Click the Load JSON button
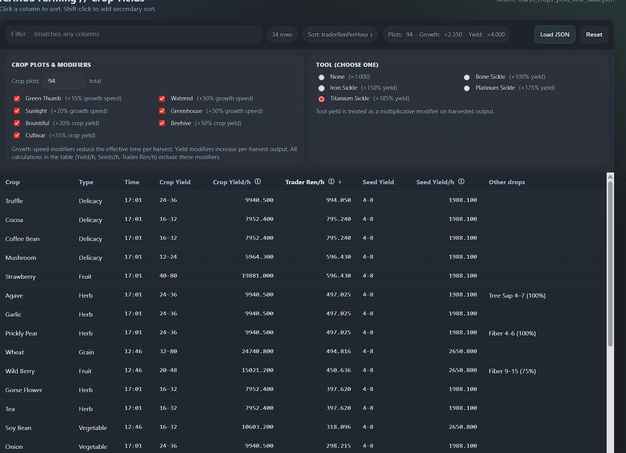Image resolution: width=626 pixels, height=453 pixels. pyautogui.click(x=555, y=35)
